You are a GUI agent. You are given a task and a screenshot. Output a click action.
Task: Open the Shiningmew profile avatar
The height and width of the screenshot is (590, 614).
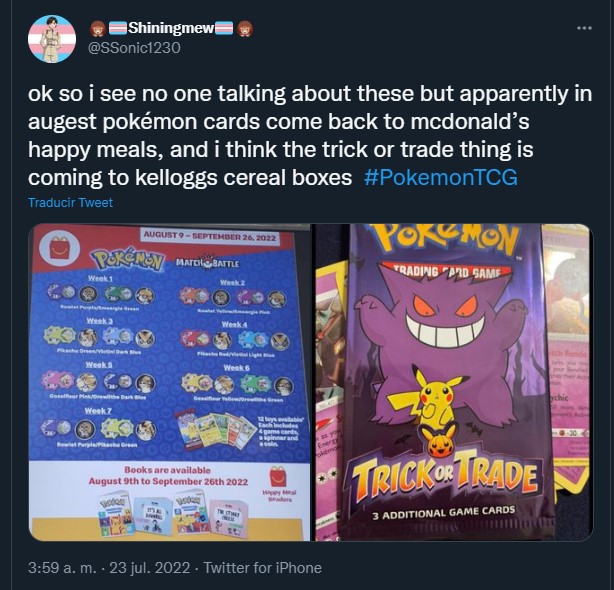coord(52,39)
